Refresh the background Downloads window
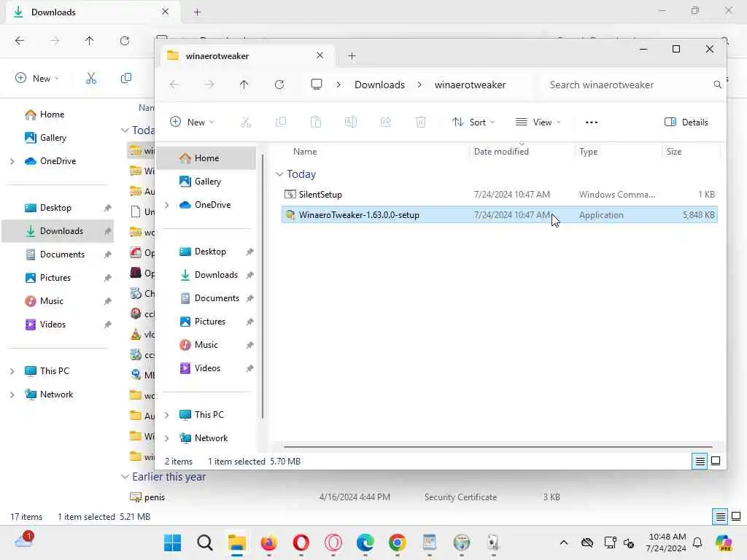 pyautogui.click(x=125, y=41)
